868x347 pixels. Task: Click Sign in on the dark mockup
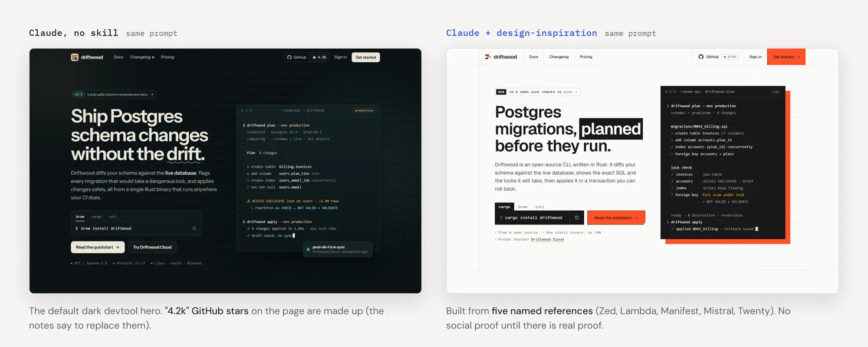pos(340,57)
